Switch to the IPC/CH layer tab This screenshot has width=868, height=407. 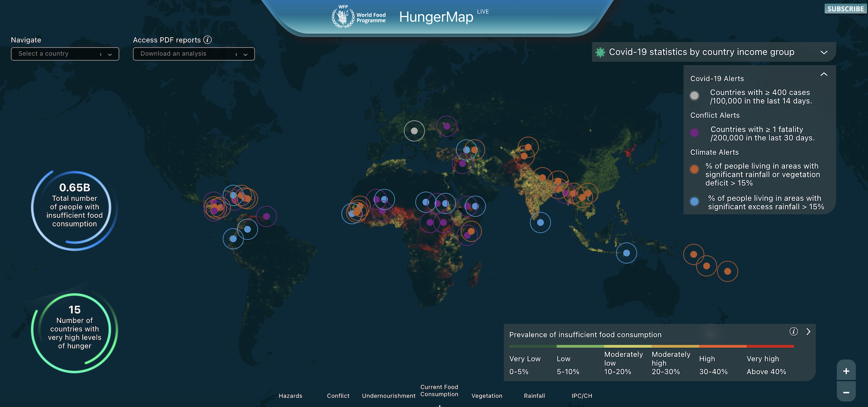coord(582,396)
